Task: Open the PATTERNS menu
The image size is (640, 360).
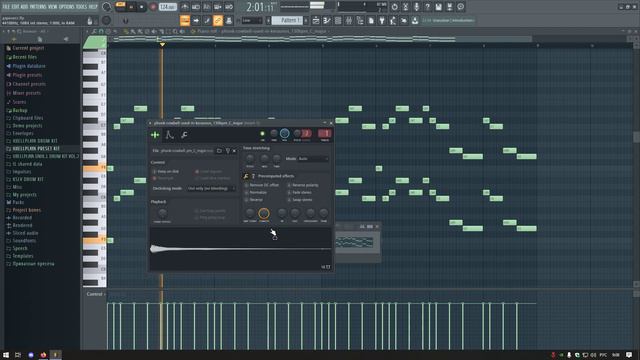Action: tap(38, 7)
